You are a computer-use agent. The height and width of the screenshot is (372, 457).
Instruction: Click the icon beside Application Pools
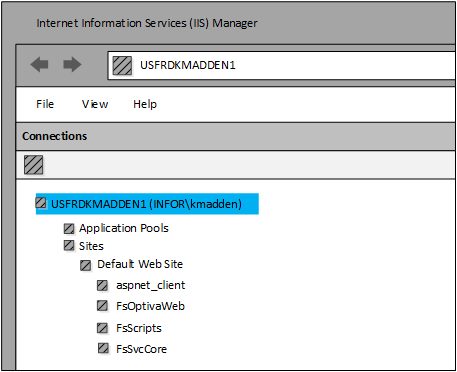(x=69, y=229)
